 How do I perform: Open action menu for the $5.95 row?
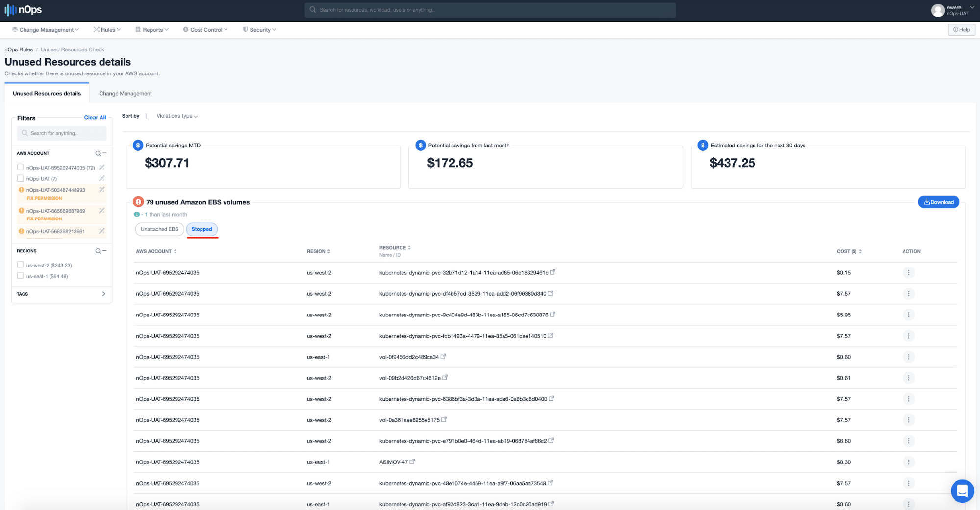pos(908,315)
